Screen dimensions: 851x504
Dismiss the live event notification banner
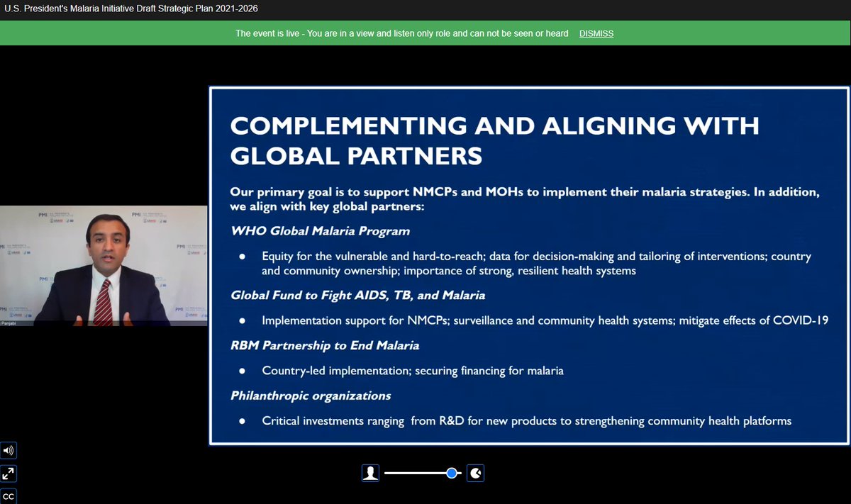tap(596, 33)
